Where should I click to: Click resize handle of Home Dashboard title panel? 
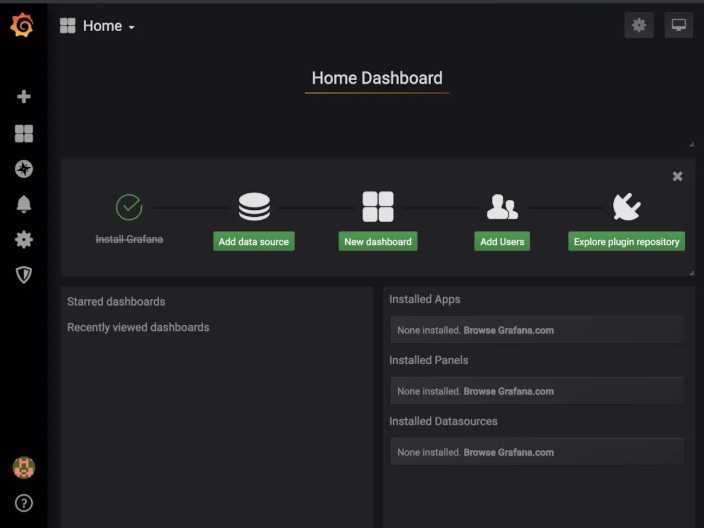pos(691,144)
